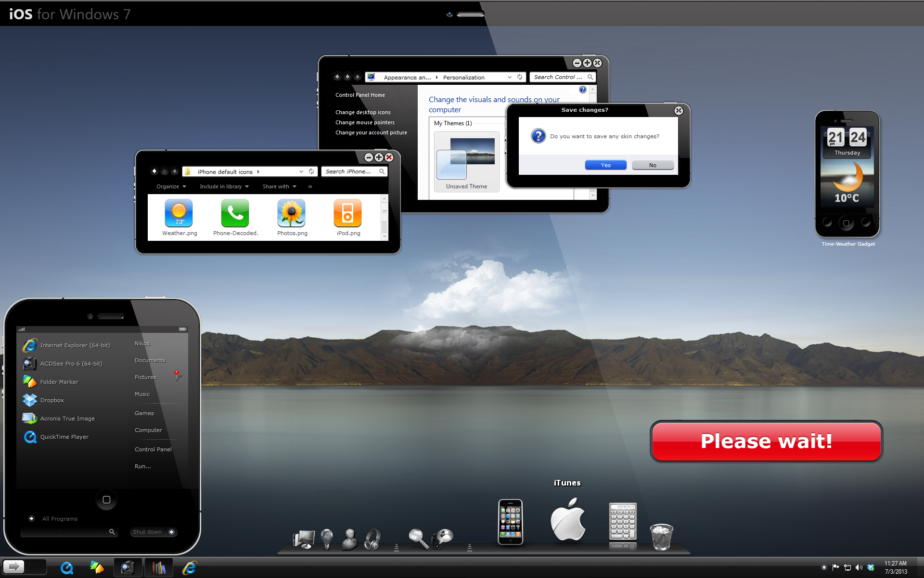Open the Organize dropdown menu
Viewport: 924px width, 578px height.
(171, 186)
